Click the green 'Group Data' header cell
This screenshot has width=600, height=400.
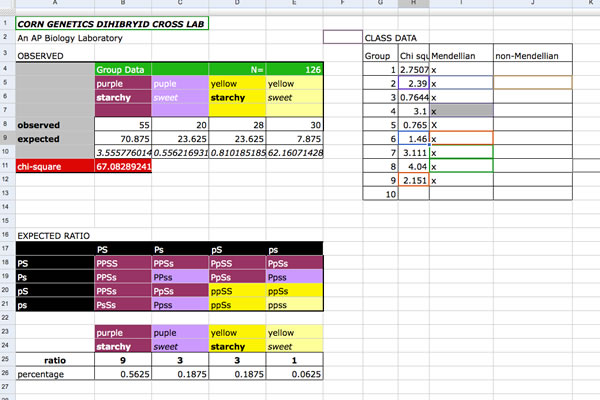tap(123, 70)
